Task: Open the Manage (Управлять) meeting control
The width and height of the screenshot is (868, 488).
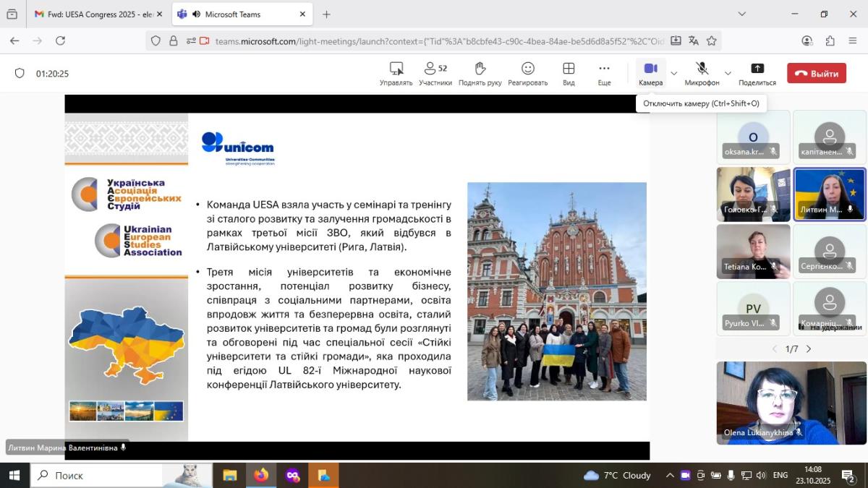Action: click(x=396, y=73)
